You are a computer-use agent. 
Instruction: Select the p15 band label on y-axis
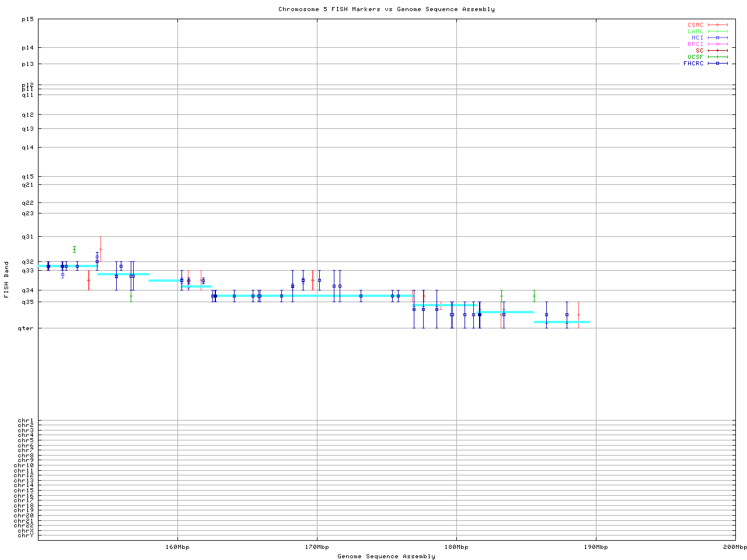(x=27, y=19)
